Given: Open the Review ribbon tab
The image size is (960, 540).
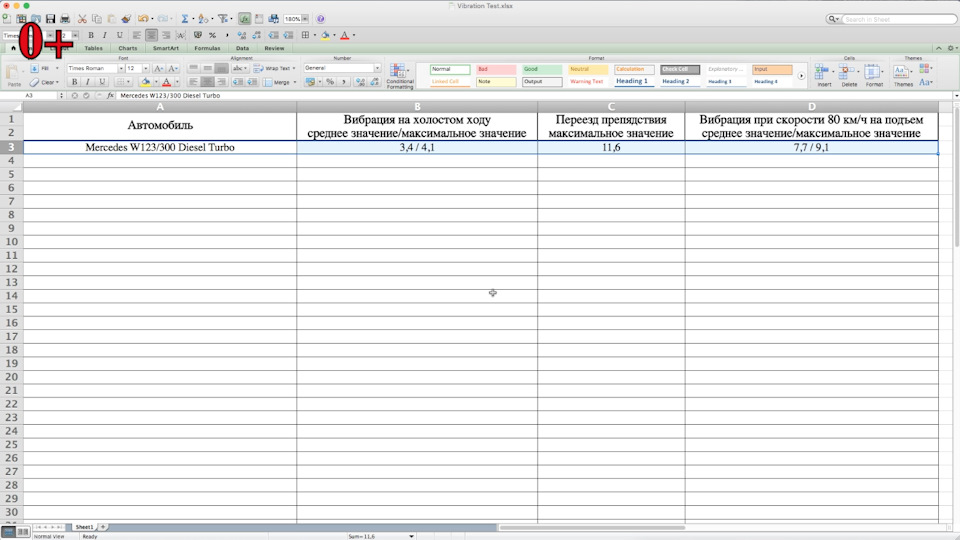Looking at the screenshot, I should point(274,48).
